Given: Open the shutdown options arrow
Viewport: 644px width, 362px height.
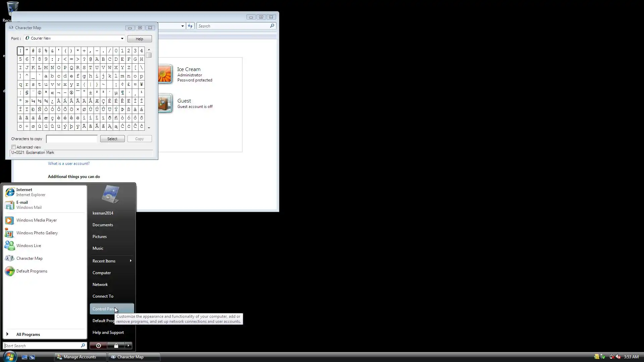Looking at the screenshot, I should (x=128, y=346).
